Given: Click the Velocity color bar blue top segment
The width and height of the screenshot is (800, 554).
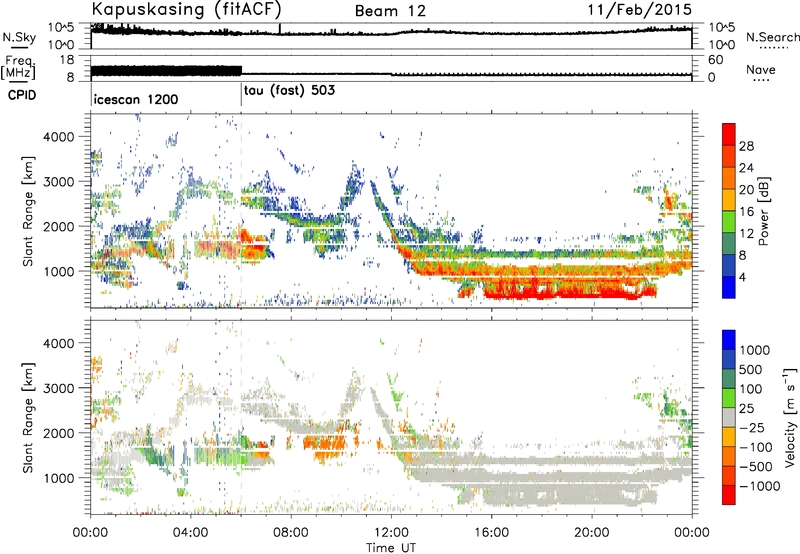Looking at the screenshot, I should (729, 340).
